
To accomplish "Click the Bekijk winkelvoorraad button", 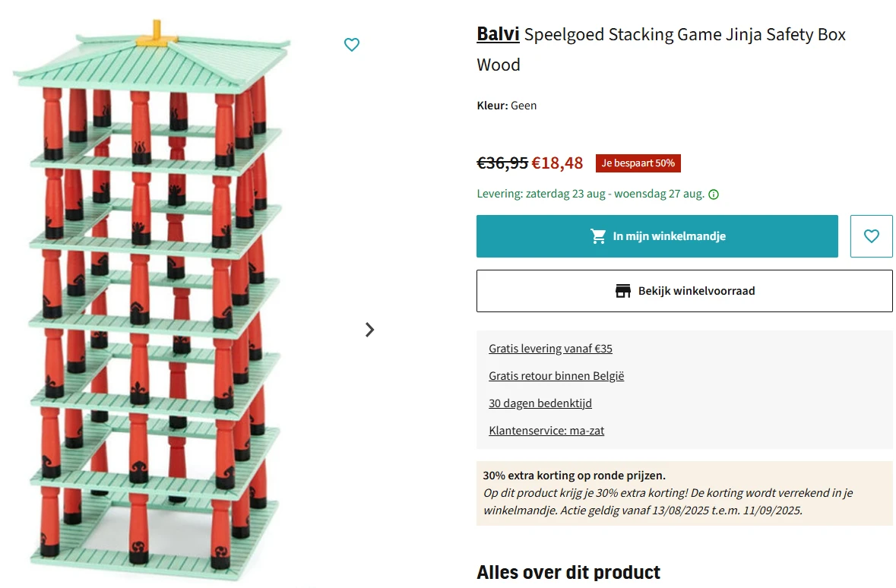I will coord(684,291).
